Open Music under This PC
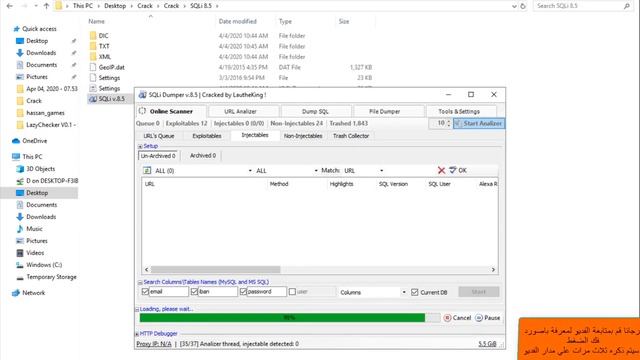This screenshot has height=360, width=640. pos(34,229)
